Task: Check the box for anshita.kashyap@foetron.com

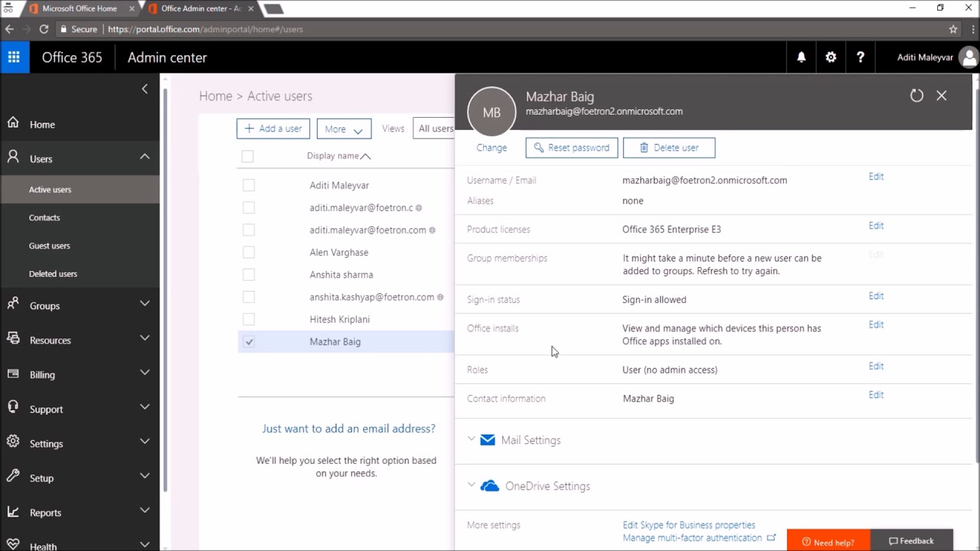Action: pyautogui.click(x=249, y=296)
